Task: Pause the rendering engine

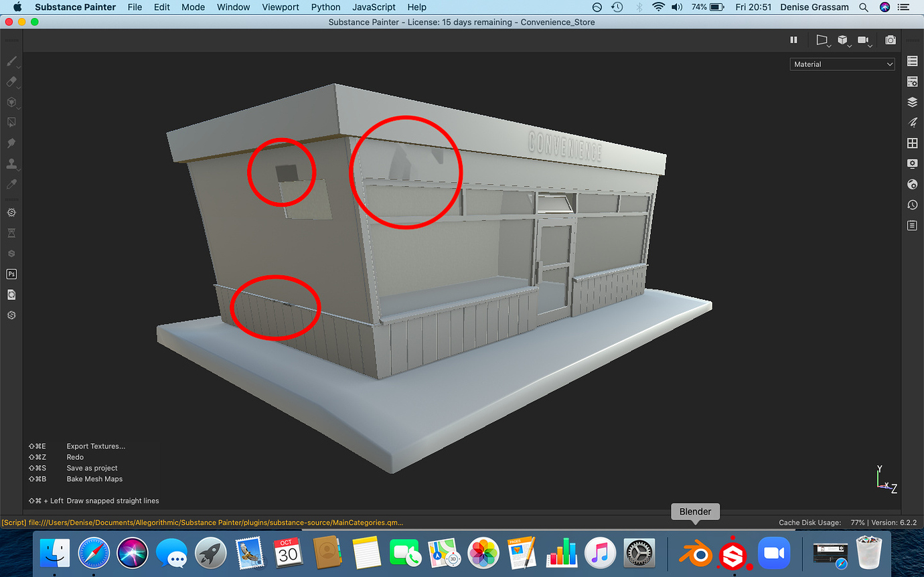Action: point(793,39)
